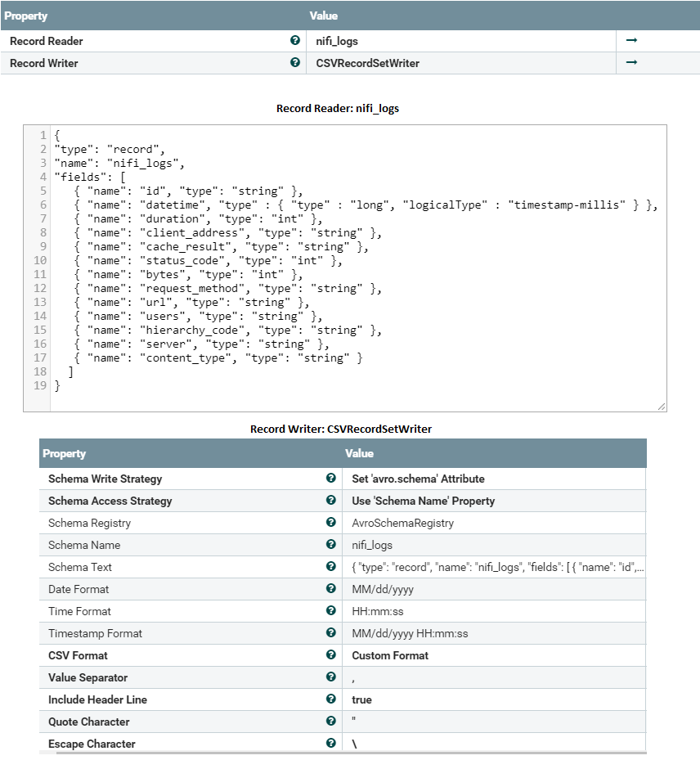Click help icon for Schema Access Strategy
The height and width of the screenshot is (769, 700).
[x=331, y=501]
